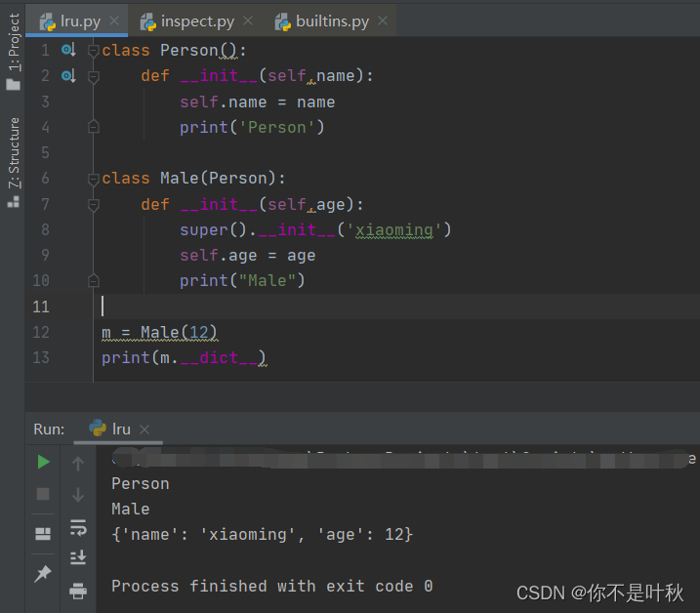Click self.age = age on line 9
The image size is (700, 613).
click(248, 256)
